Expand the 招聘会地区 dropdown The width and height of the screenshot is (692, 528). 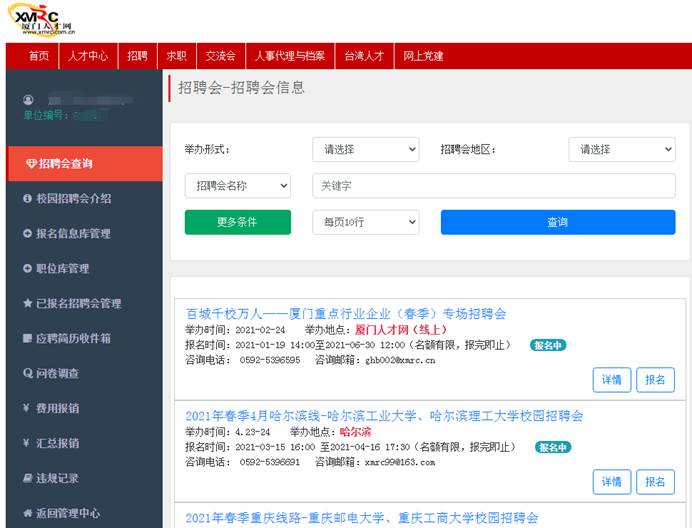[621, 150]
